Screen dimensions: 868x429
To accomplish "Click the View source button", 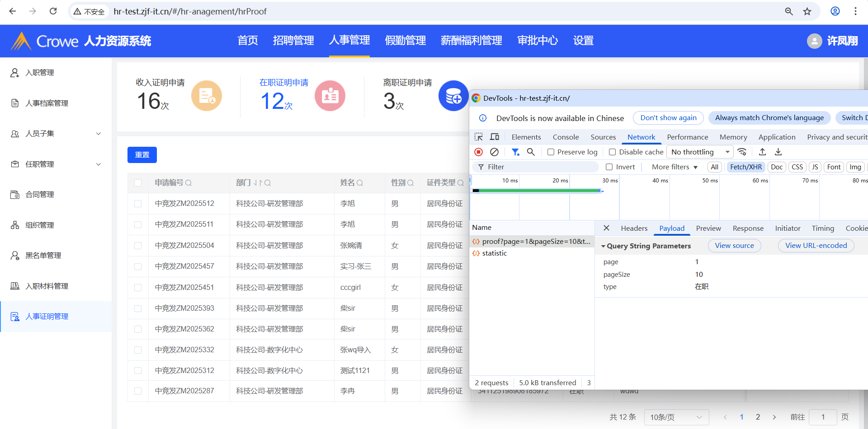I will 734,246.
